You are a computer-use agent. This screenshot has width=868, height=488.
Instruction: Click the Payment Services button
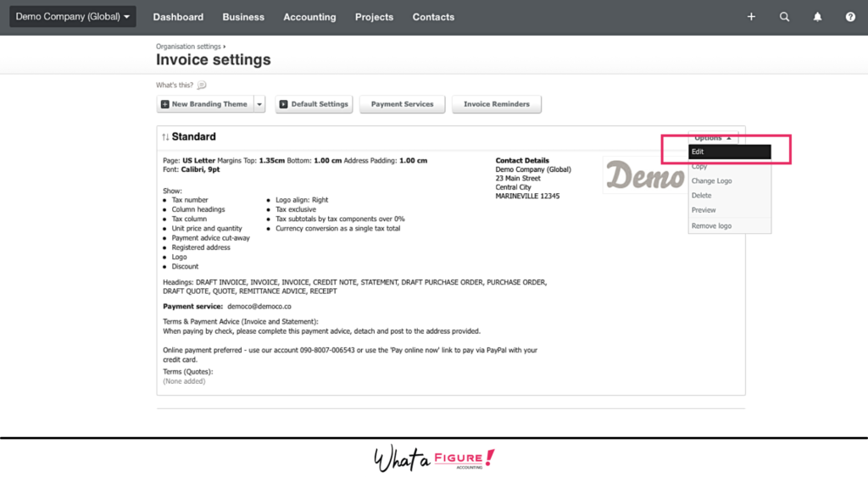click(402, 104)
